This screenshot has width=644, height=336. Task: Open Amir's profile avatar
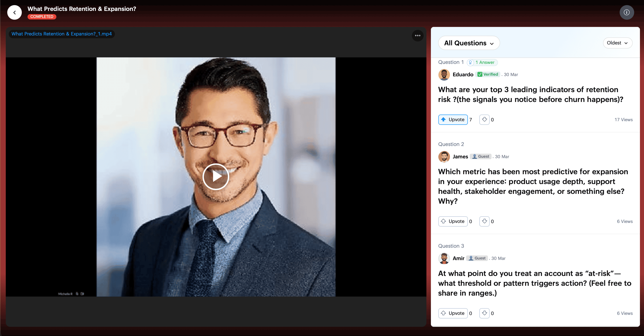pos(444,258)
